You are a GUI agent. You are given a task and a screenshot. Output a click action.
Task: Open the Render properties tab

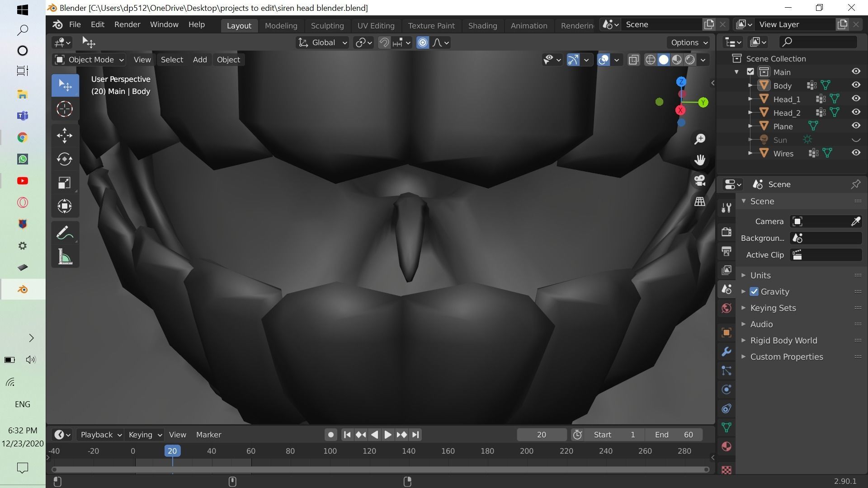(726, 232)
